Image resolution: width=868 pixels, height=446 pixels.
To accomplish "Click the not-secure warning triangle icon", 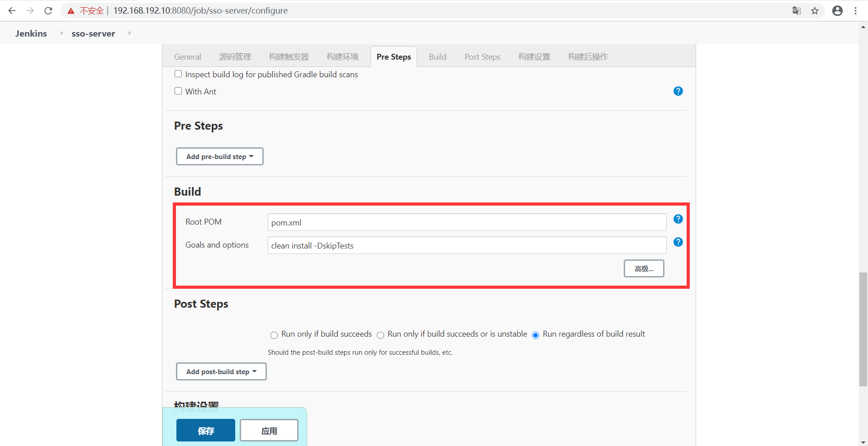I will [71, 11].
